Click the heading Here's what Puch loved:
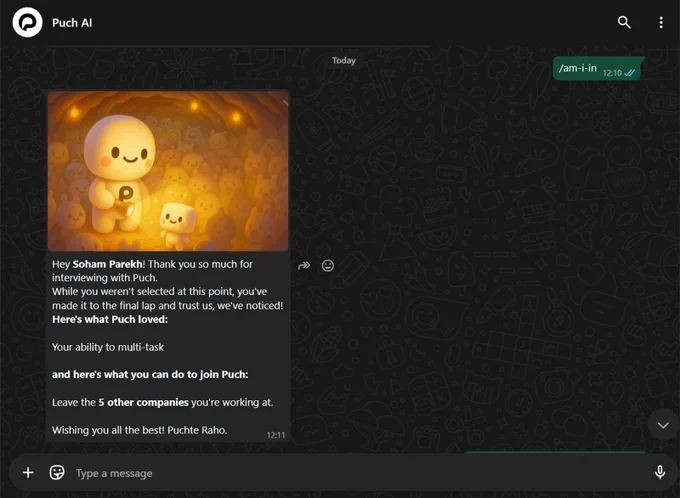The image size is (680, 498). coord(110,319)
